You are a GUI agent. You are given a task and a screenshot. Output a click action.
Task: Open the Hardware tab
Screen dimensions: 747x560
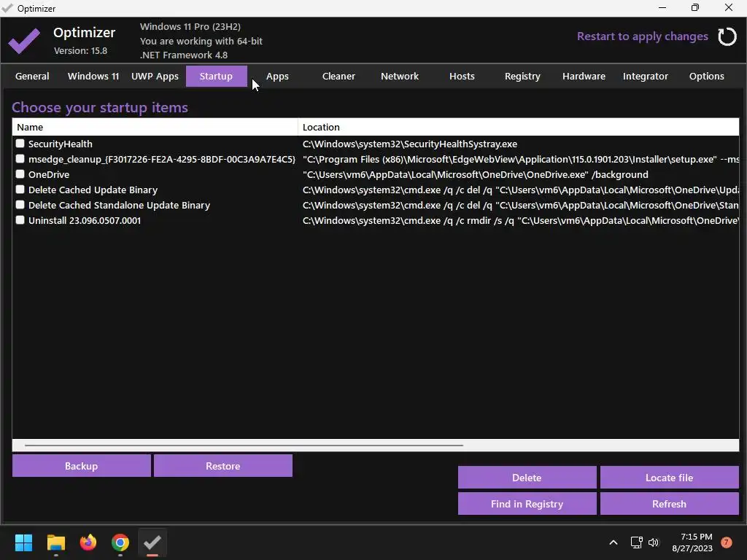(x=584, y=76)
